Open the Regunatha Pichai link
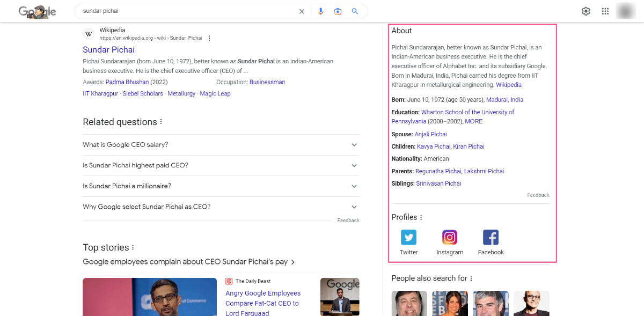 click(x=438, y=171)
